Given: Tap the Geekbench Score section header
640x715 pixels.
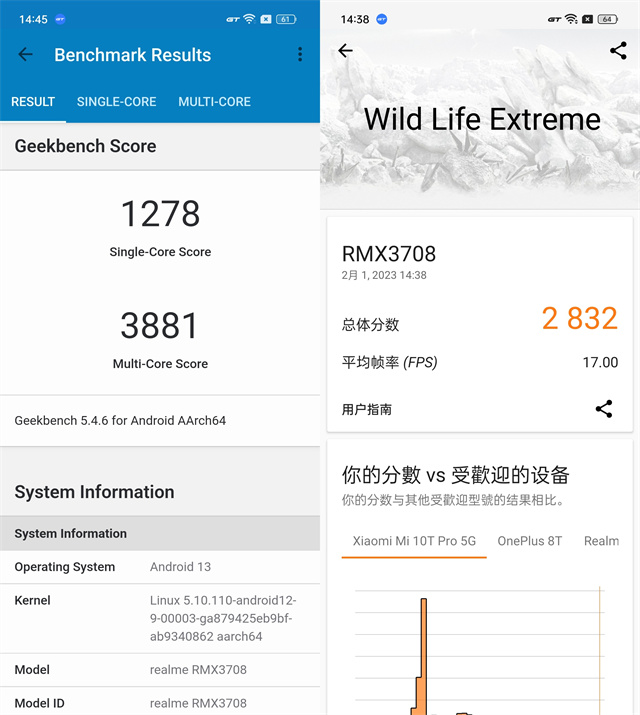Looking at the screenshot, I should (160, 146).
